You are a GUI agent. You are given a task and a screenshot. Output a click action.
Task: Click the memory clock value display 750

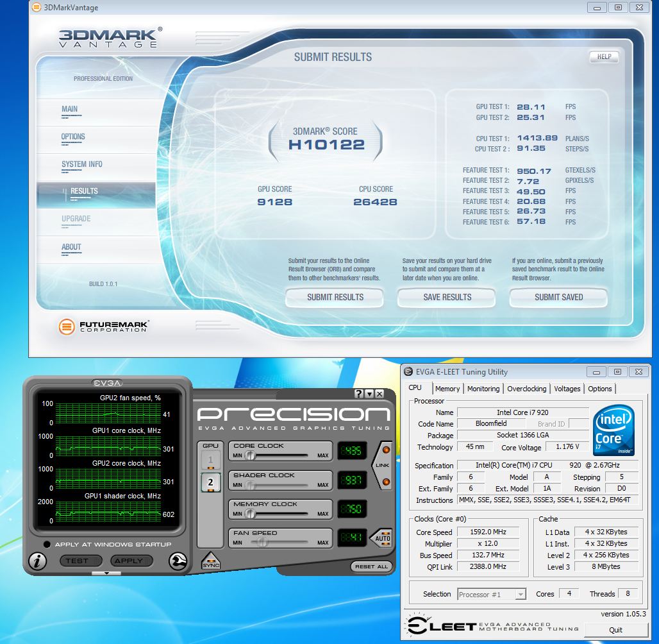click(x=352, y=509)
